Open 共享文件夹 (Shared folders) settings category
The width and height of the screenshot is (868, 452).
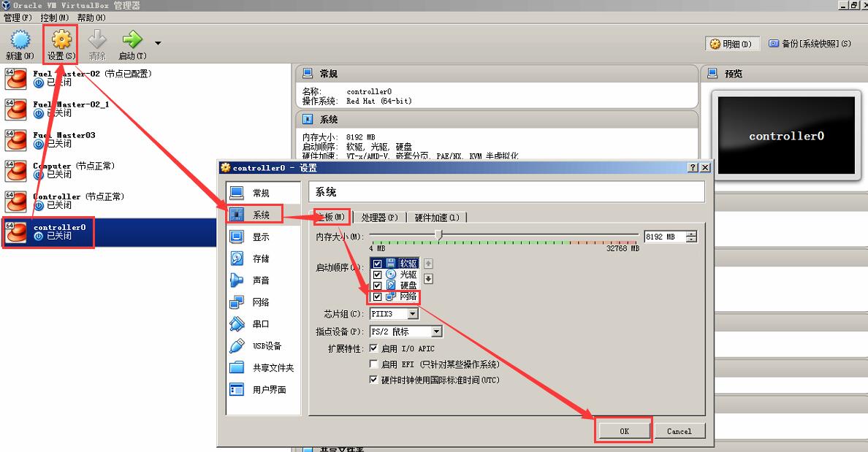tap(262, 368)
